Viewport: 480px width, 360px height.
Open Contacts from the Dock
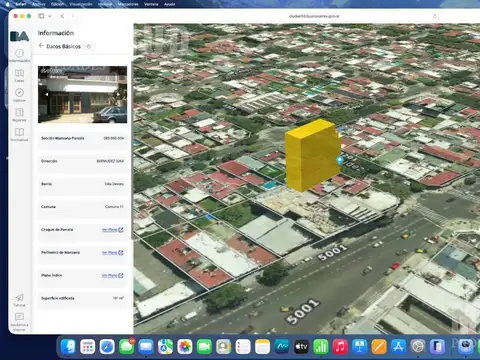click(x=224, y=347)
